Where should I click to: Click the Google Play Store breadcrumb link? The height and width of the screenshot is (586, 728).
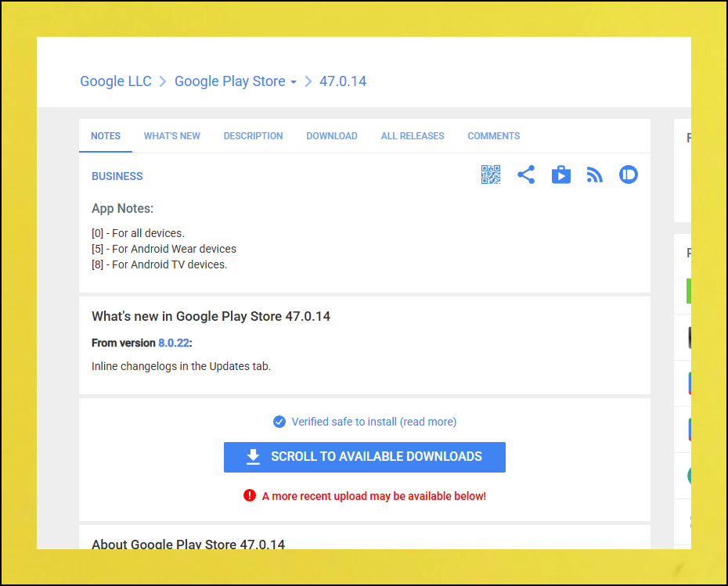tap(230, 81)
